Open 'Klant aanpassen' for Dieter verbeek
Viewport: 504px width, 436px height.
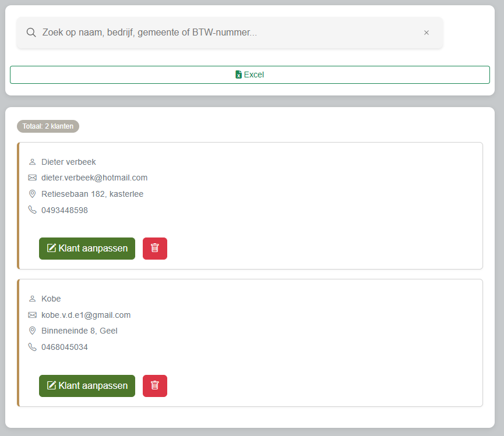(87, 249)
